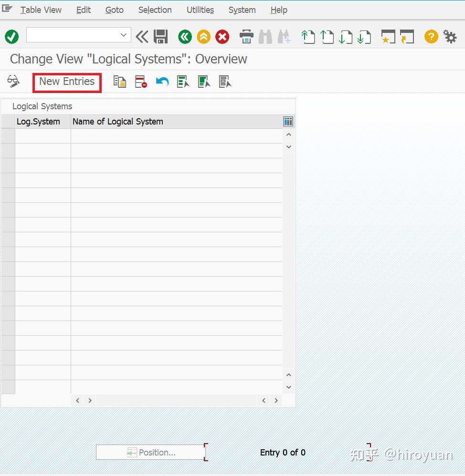
Task: Open table column settings icon
Action: 288,122
